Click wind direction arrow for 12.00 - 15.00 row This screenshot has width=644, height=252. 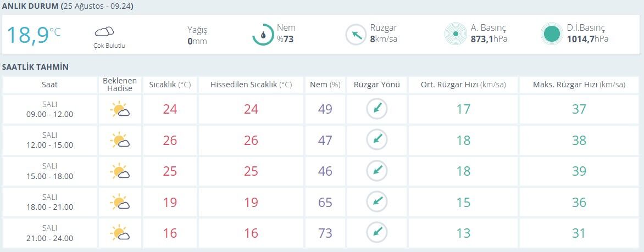tap(377, 140)
